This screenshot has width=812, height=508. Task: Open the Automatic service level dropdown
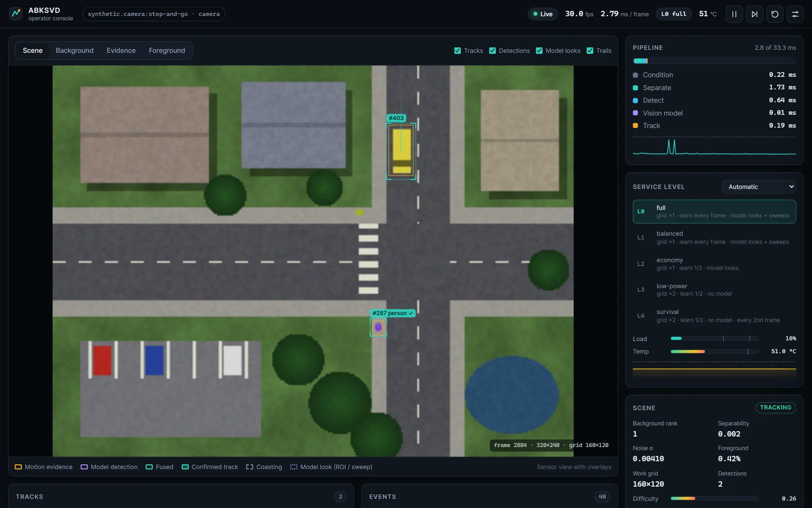pyautogui.click(x=759, y=187)
